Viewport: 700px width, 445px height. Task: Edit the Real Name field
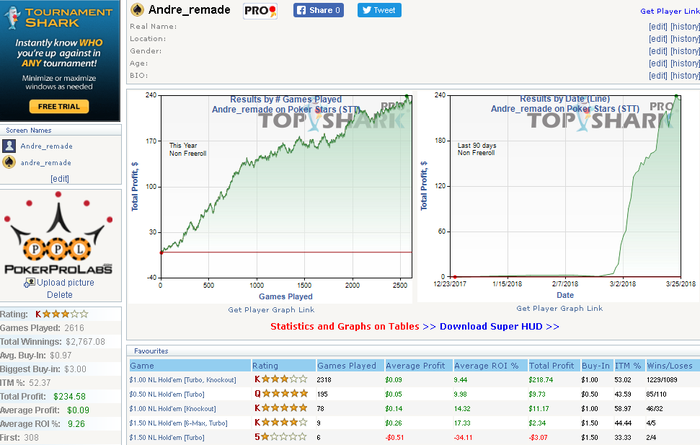[x=658, y=27]
